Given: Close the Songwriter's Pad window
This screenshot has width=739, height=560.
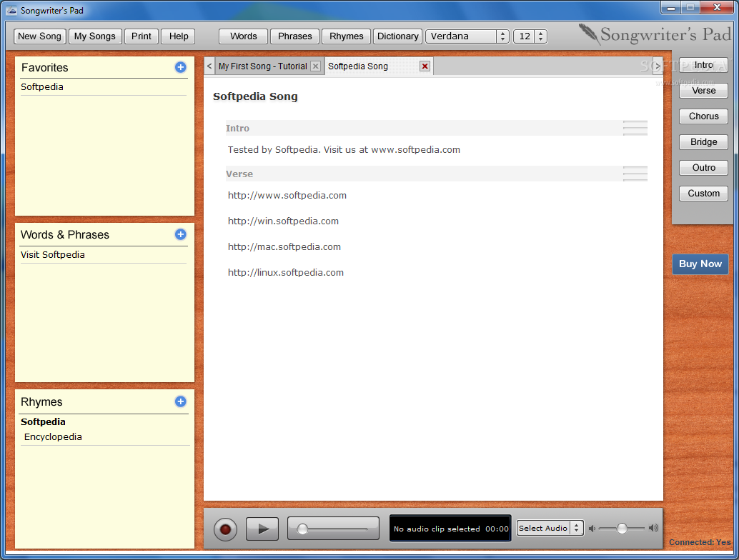Looking at the screenshot, I should (x=718, y=7).
